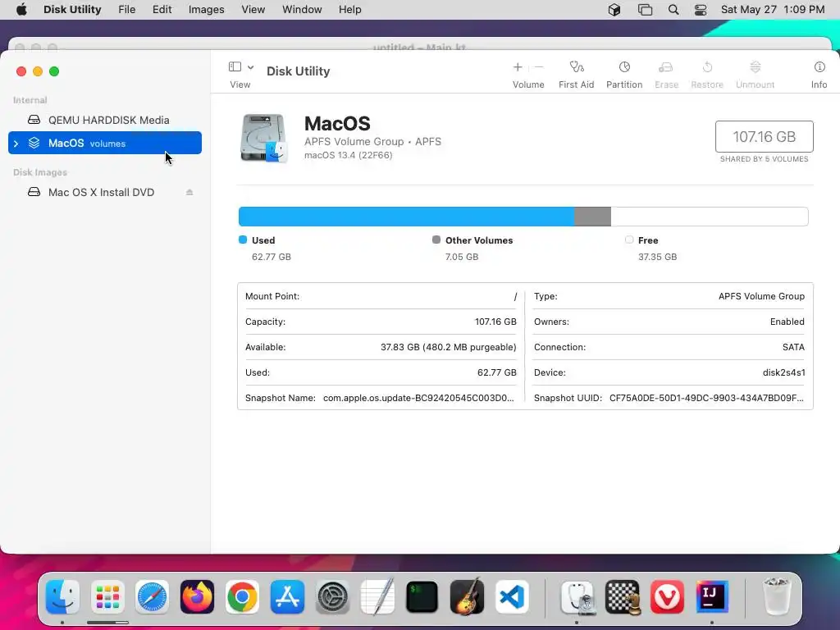Expand the View dropdown chevron
Image resolution: width=840 pixels, height=630 pixels.
click(x=250, y=67)
